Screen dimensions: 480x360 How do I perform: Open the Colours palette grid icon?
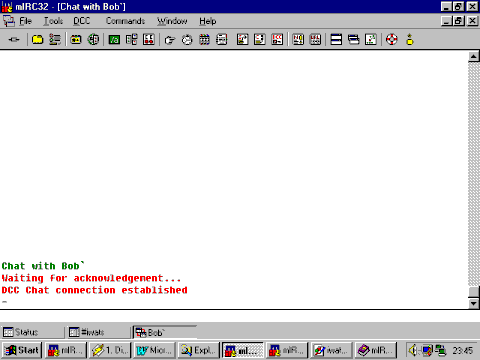[204, 40]
